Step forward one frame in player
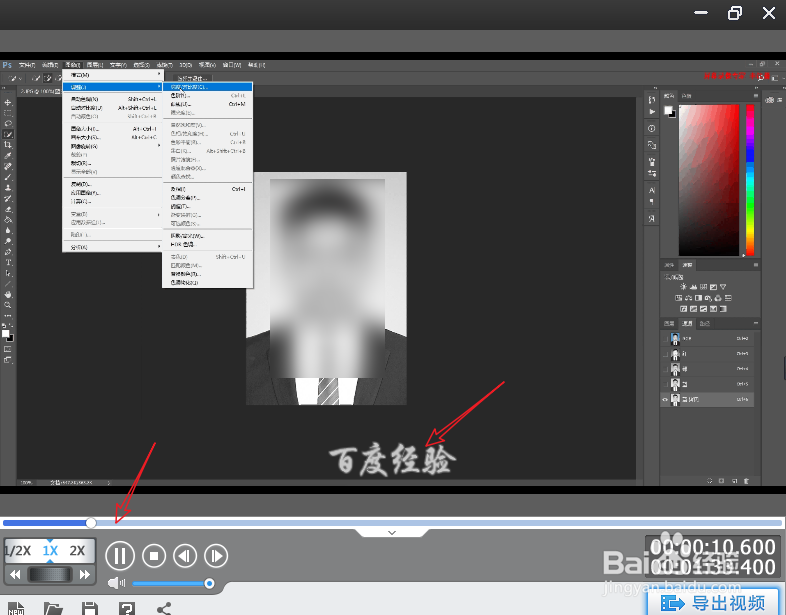Image resolution: width=786 pixels, height=615 pixels. pos(216,556)
